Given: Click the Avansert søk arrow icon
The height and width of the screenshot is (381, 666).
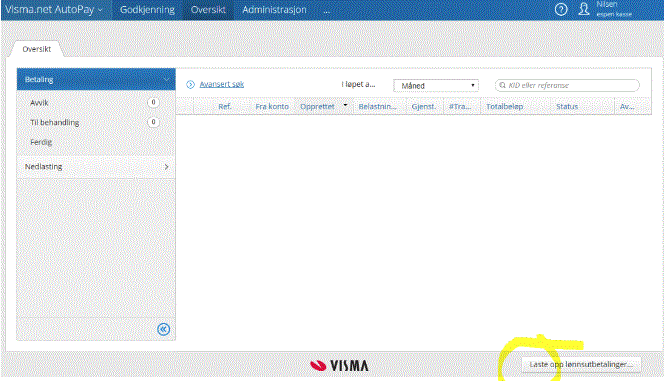Looking at the screenshot, I should [190, 85].
